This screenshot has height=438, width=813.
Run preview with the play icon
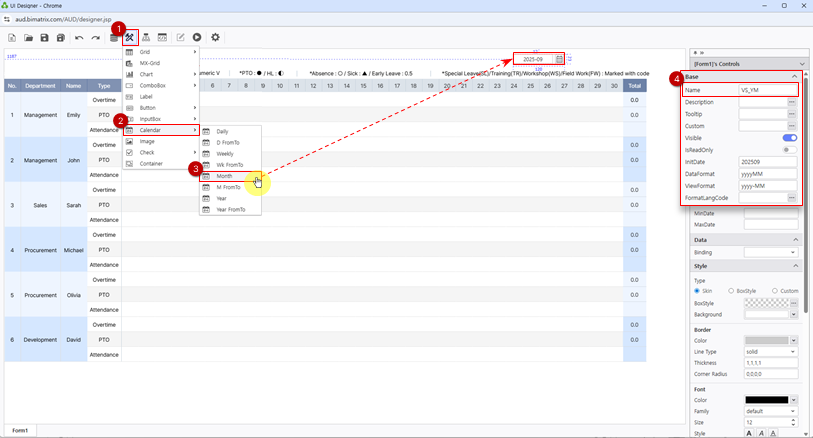pos(197,37)
